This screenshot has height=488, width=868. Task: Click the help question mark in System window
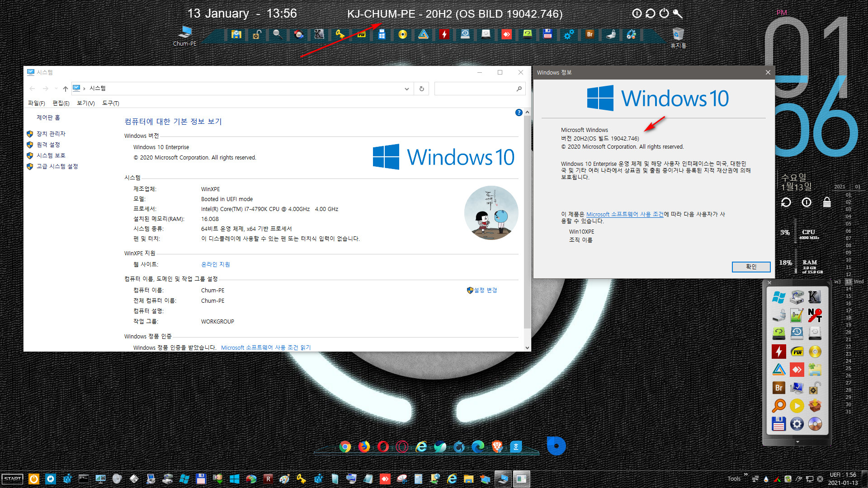coord(519,113)
